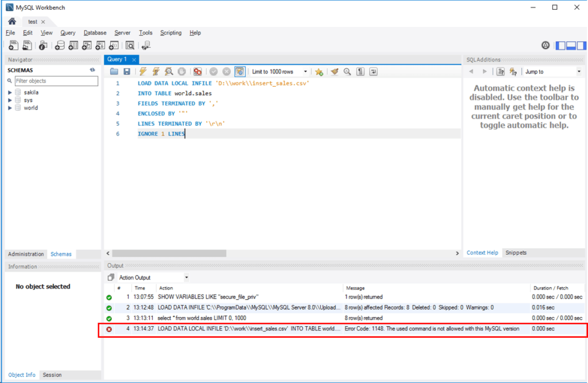Viewport: 588px width, 383px height.
Task: Open the Session tab at bottom left
Action: [x=52, y=375]
